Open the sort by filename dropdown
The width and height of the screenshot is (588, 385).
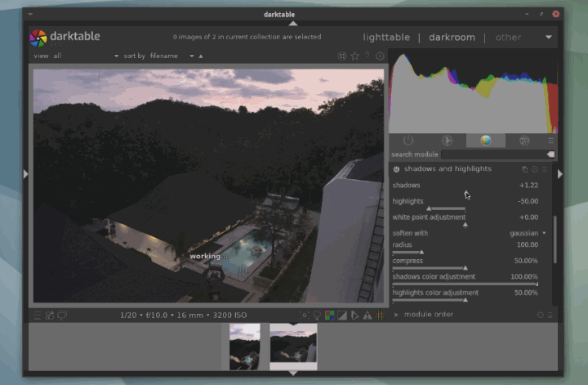click(x=171, y=56)
